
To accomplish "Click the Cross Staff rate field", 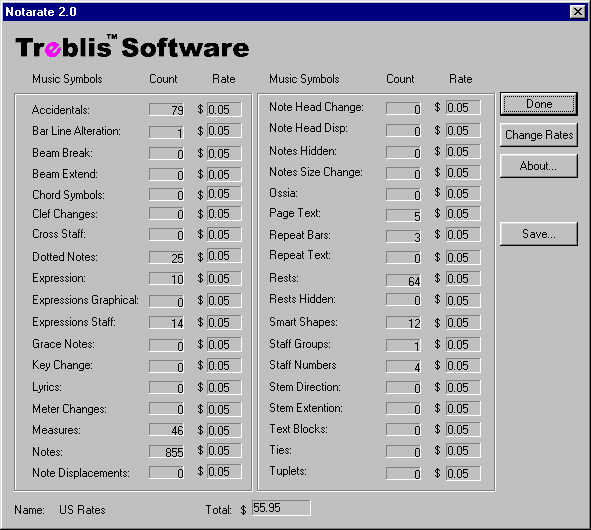I will (x=224, y=234).
